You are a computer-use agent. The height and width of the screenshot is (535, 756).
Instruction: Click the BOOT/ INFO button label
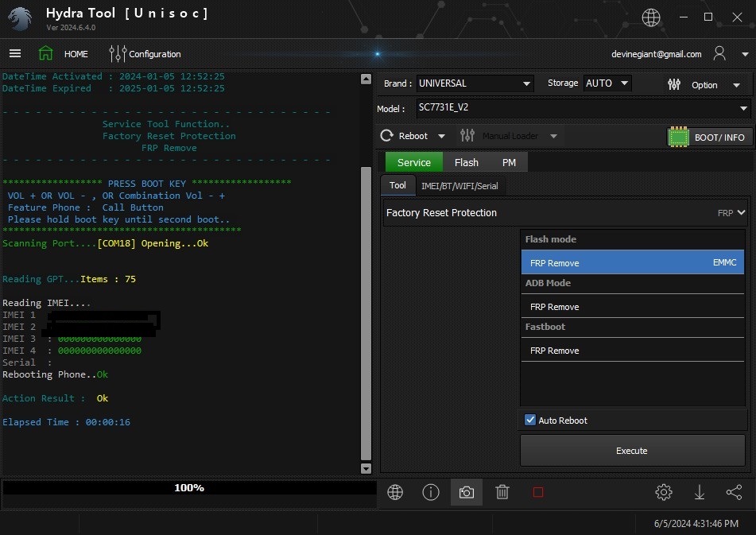719,138
